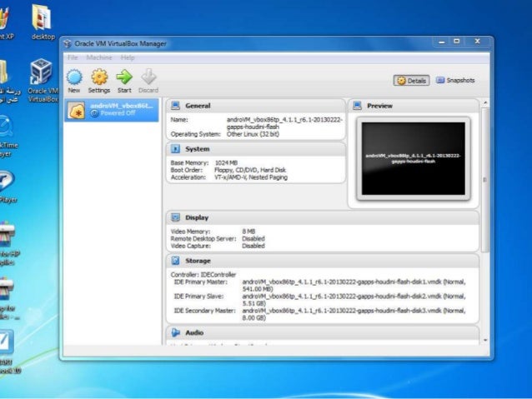Click the New virtual machine icon
Viewport: 532px width, 399px height.
74,77
